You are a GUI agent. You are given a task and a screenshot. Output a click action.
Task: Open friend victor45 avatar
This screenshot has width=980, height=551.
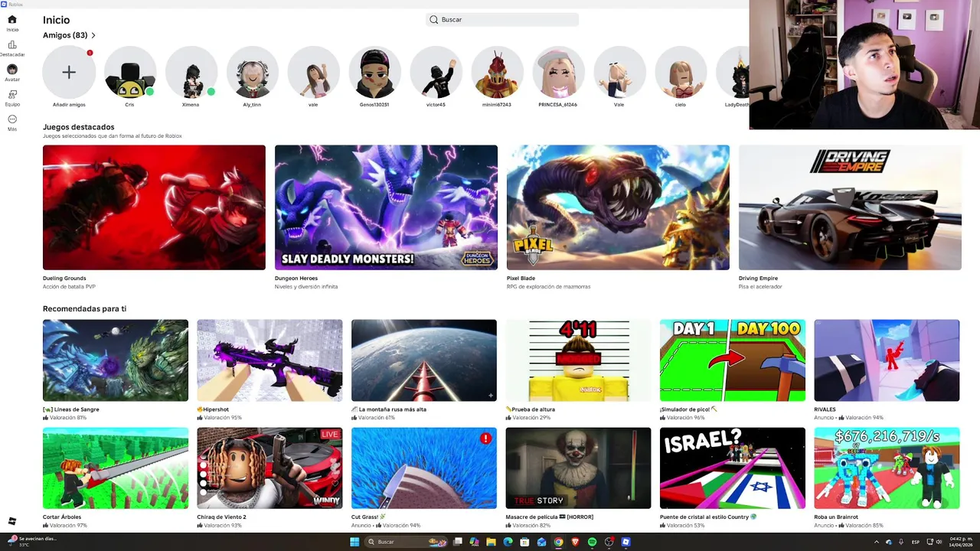click(x=436, y=72)
